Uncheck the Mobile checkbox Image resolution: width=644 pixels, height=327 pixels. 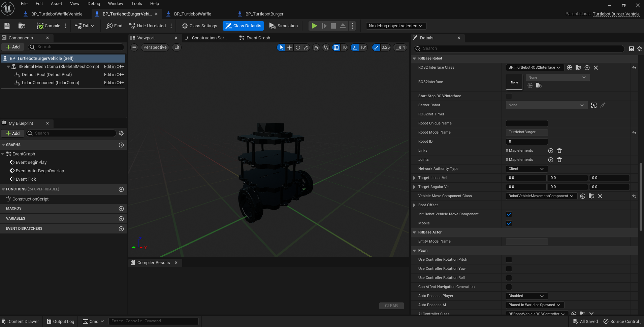[509, 223]
